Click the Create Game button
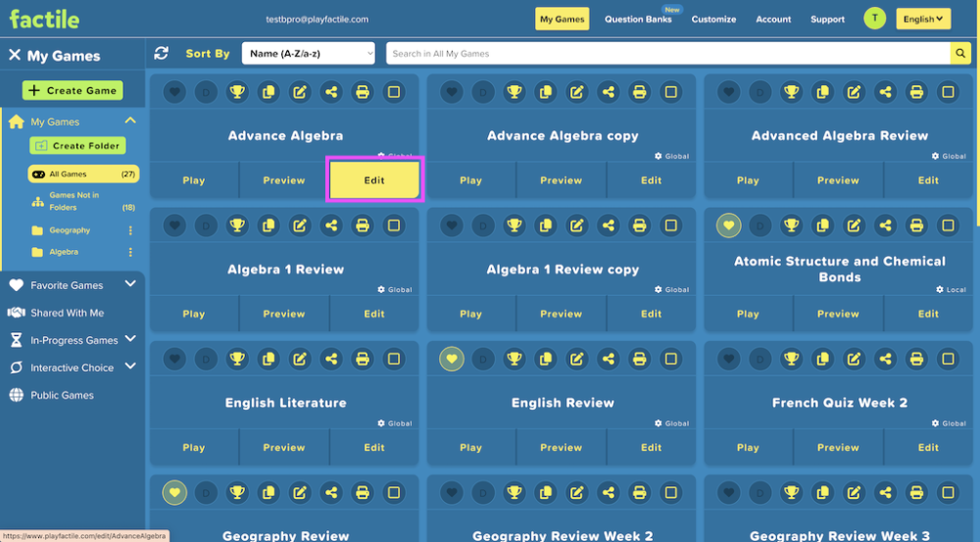Screen dimensions: 980x542 click(x=73, y=90)
